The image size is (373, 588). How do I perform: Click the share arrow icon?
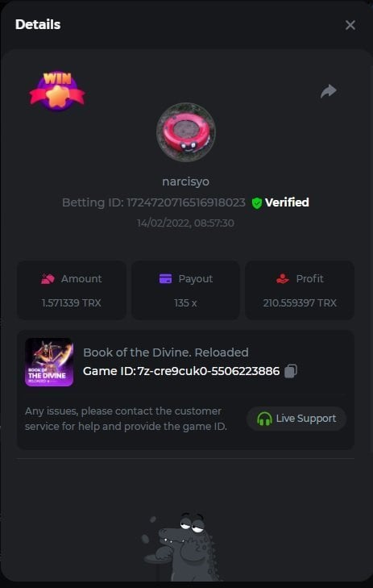coord(329,91)
